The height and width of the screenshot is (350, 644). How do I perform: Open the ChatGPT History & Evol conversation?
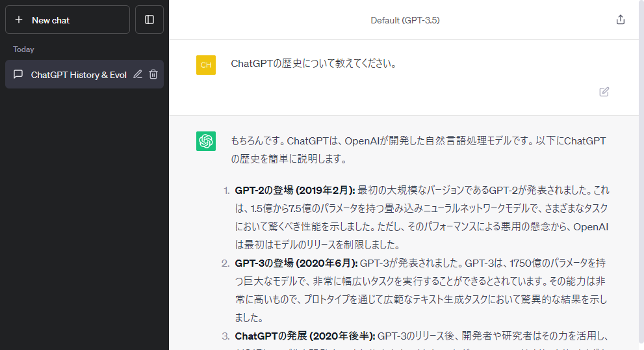pos(78,75)
